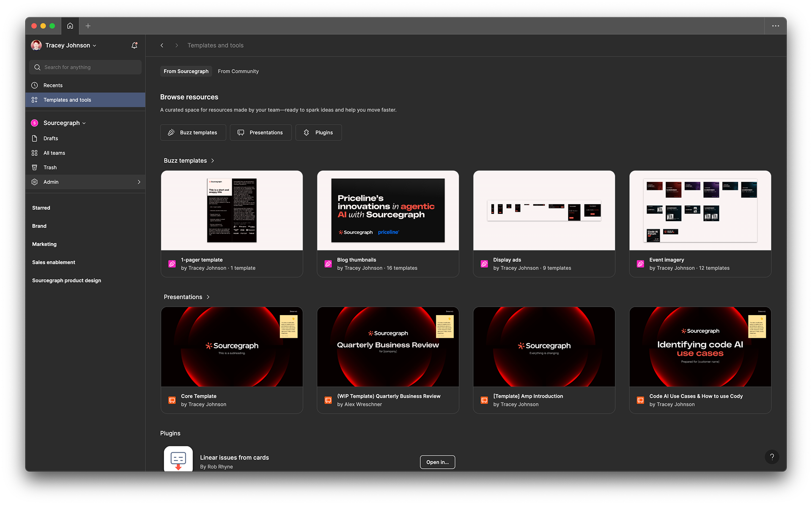Open the Event imagery thumbnail
The image size is (812, 505).
tap(700, 210)
